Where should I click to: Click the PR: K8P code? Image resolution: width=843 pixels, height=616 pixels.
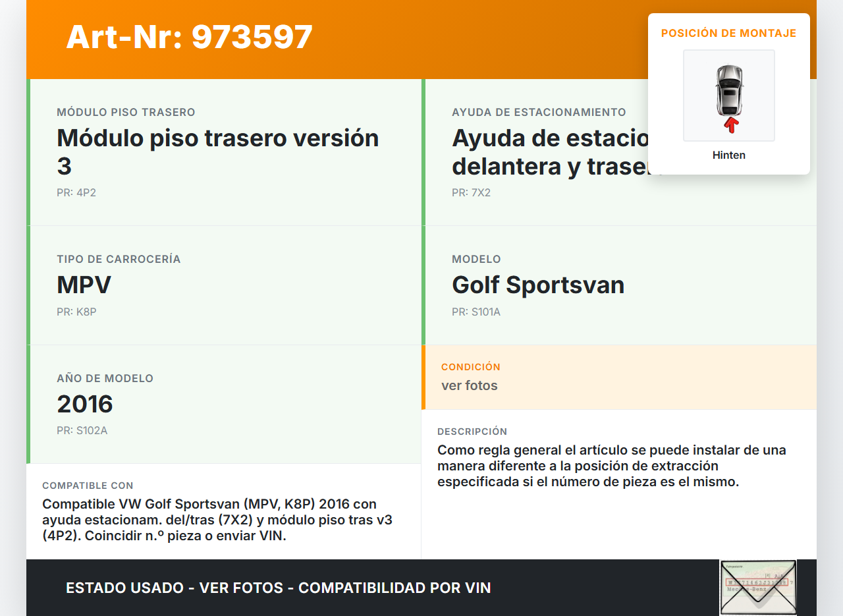point(76,312)
